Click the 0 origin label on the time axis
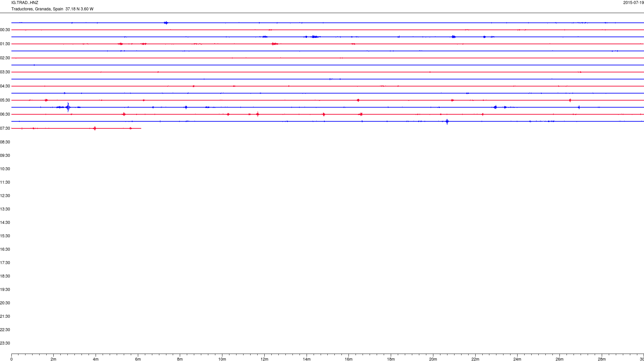The width and height of the screenshot is (644, 362). click(x=11, y=359)
